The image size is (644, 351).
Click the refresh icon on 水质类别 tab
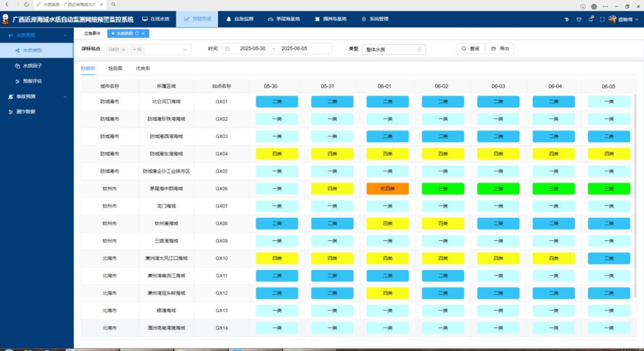tap(137, 34)
